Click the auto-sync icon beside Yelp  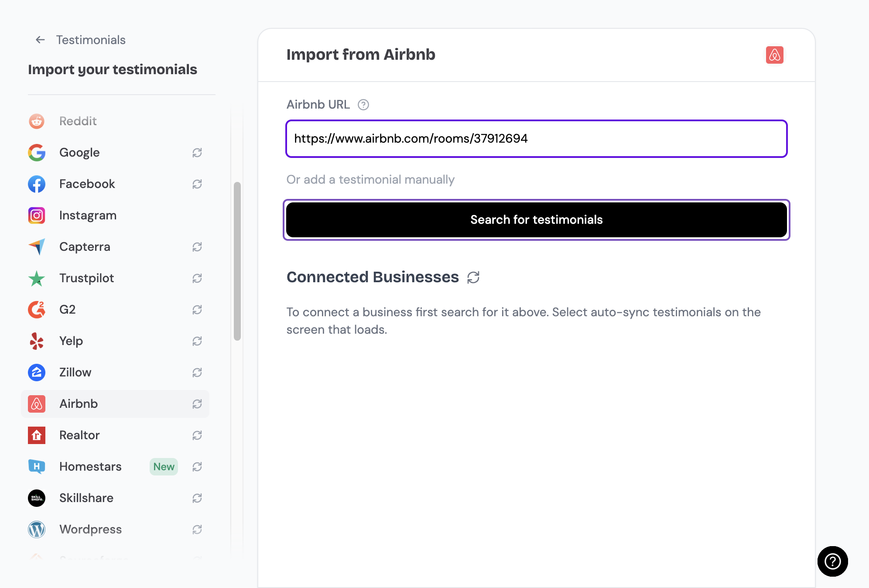[x=197, y=341]
